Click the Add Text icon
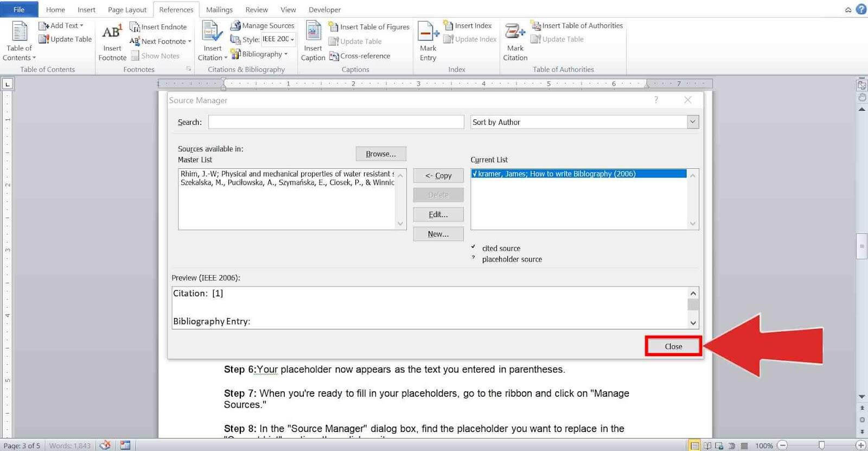The image size is (868, 451). [x=44, y=26]
